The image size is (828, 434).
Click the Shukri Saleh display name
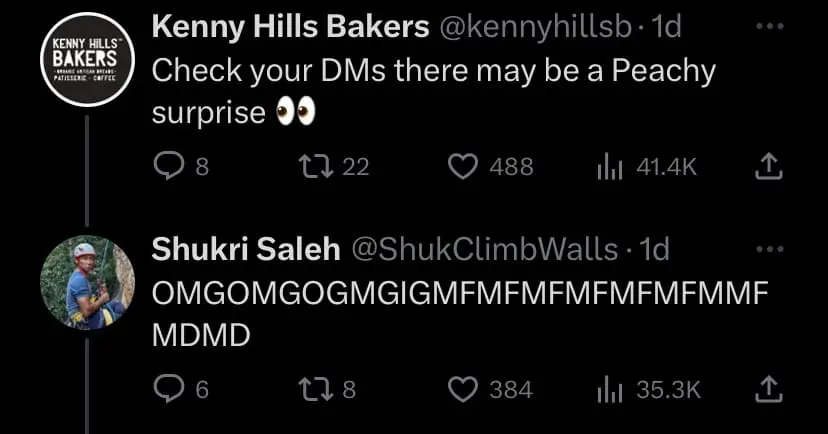(245, 249)
